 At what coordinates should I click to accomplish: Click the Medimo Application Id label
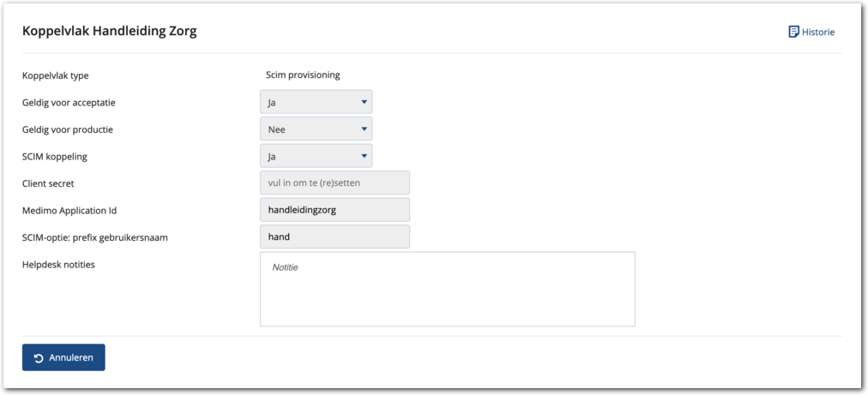coord(69,210)
